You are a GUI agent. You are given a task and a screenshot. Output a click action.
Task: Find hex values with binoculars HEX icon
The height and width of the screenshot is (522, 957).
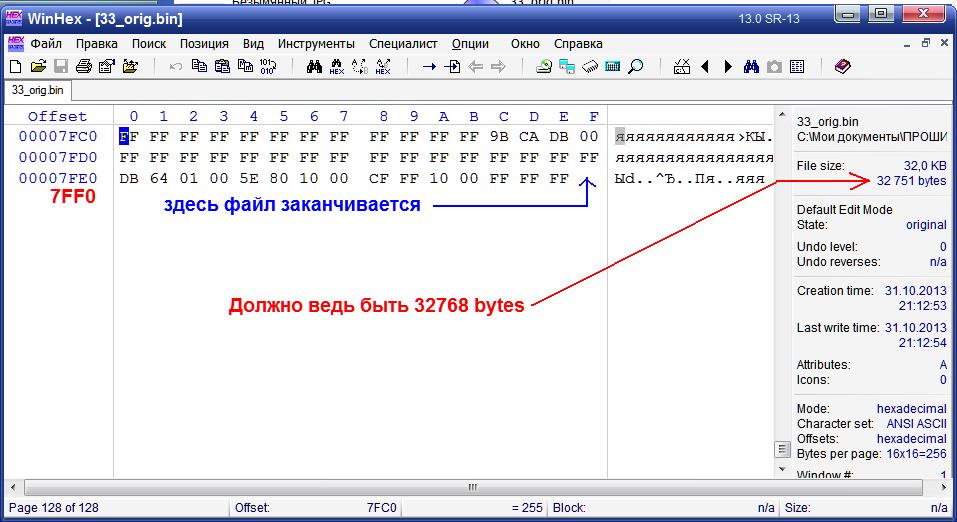point(337,67)
